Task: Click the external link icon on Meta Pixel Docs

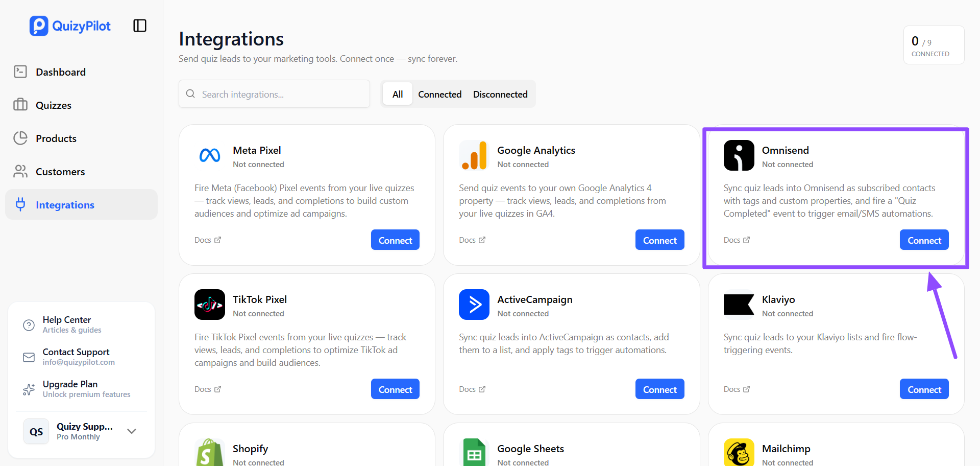Action: tap(218, 240)
